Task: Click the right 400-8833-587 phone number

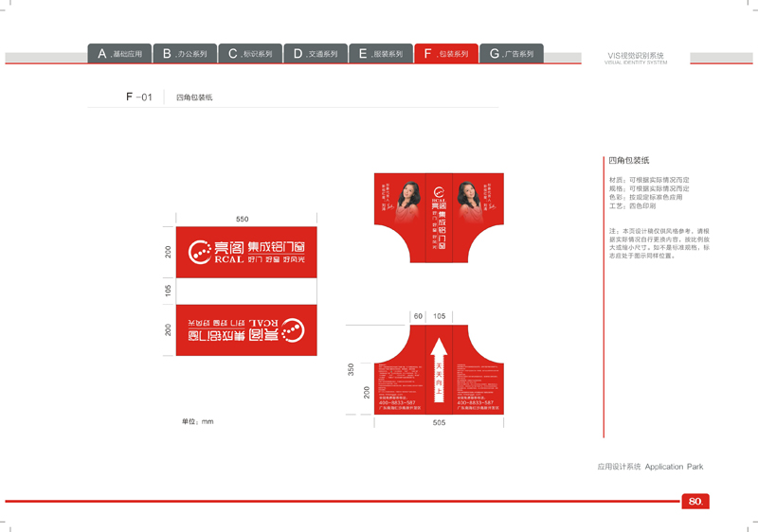Action: (476, 402)
